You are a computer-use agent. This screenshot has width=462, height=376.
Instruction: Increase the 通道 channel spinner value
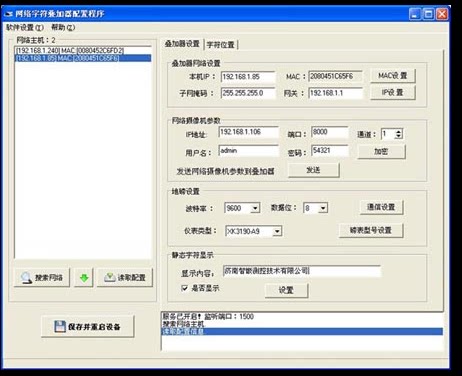point(398,131)
